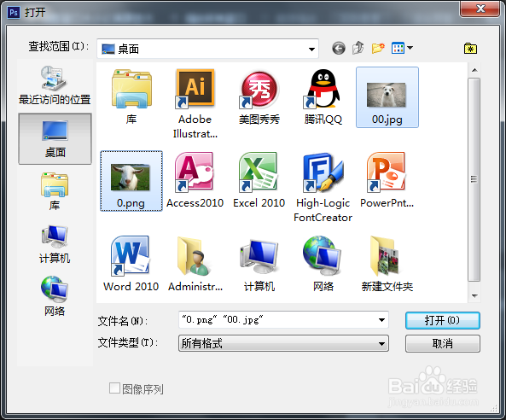
Task: Toggle the 图像序列 image sequence checkbox
Action: click(x=114, y=388)
